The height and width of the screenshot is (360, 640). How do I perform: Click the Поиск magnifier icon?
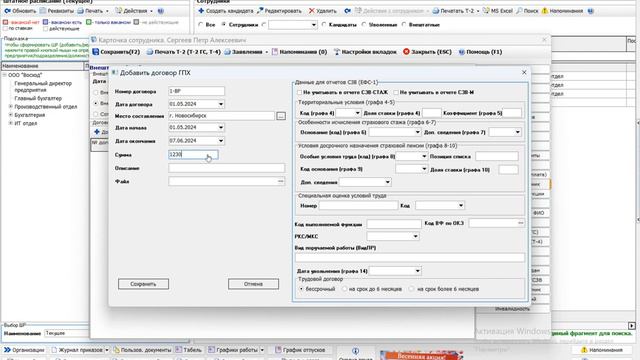(519, 11)
